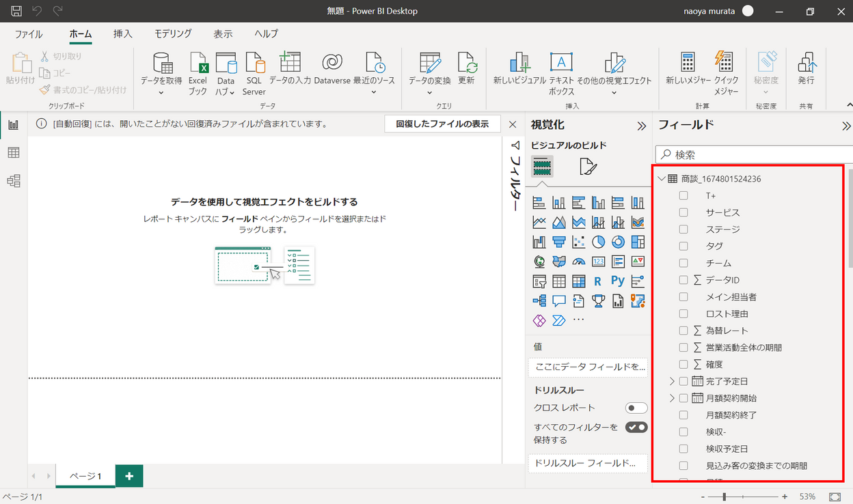
Task: Select the map globe visual
Action: click(x=539, y=262)
